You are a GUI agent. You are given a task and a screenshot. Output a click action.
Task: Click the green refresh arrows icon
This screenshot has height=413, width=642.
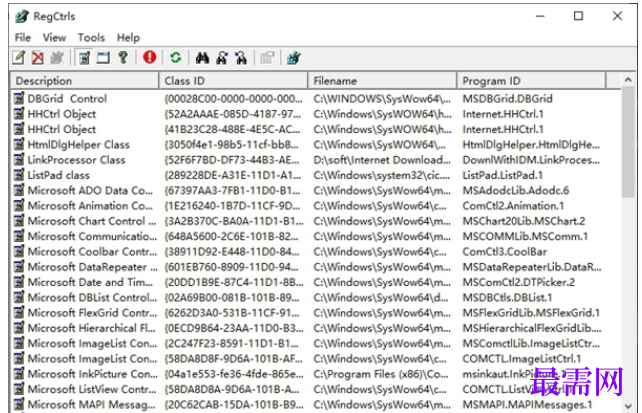[176, 58]
